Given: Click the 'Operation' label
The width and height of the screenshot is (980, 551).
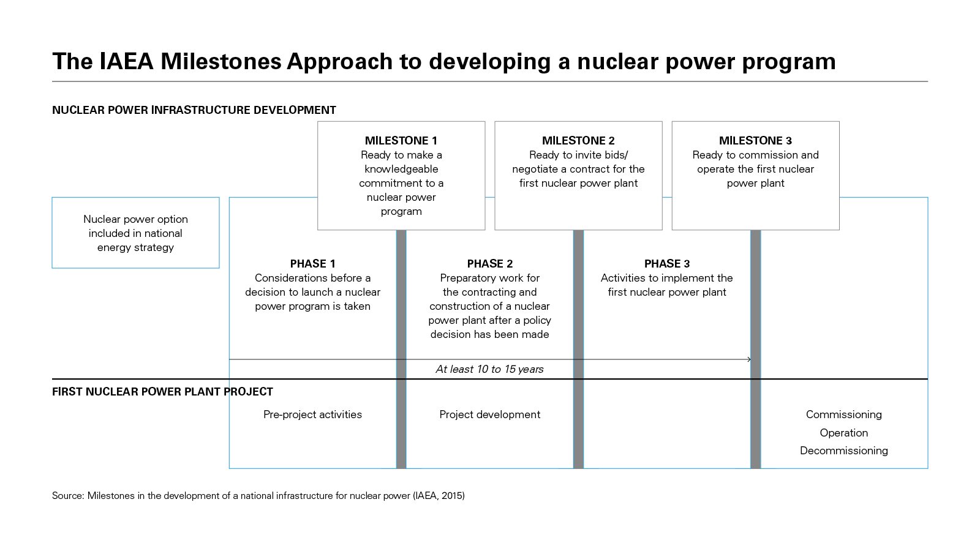Looking at the screenshot, I should click(x=843, y=433).
